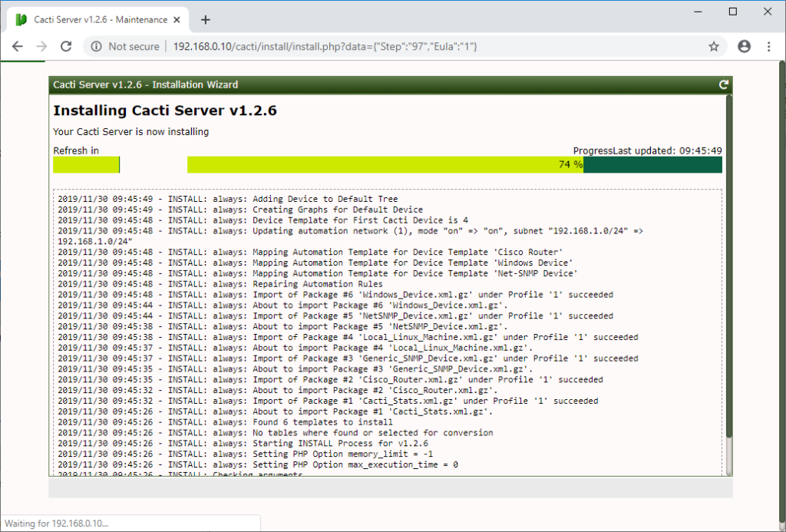Maximize the Chrome browser window
Image resolution: width=786 pixels, height=532 pixels.
click(x=733, y=12)
